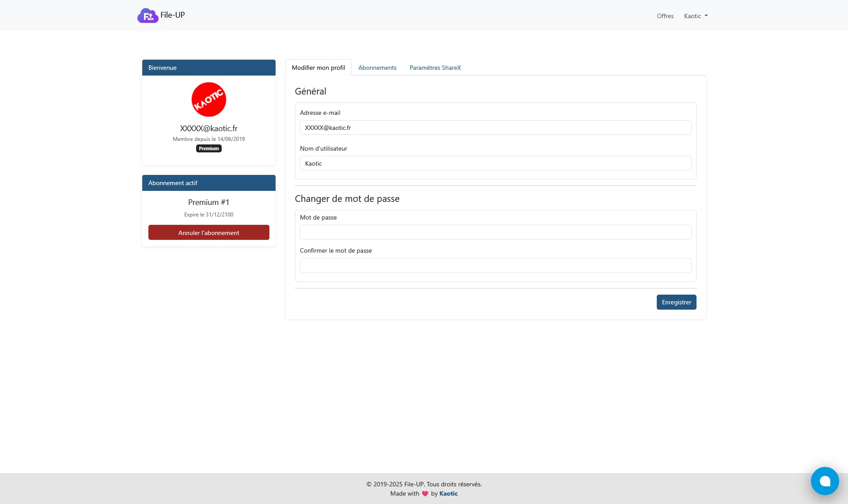The height and width of the screenshot is (504, 848).
Task: Click Confirmer le mot de passe field
Action: (x=495, y=265)
